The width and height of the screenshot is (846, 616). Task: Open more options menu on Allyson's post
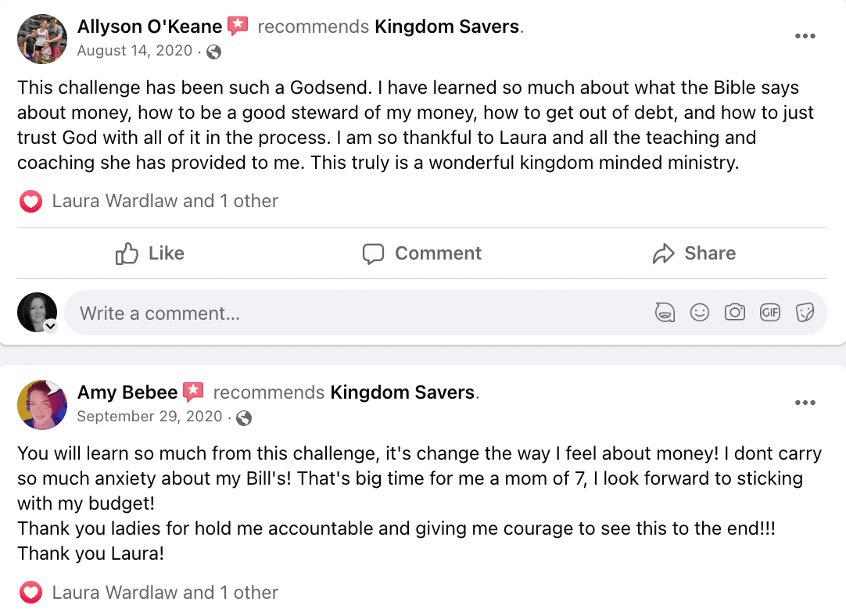[805, 37]
